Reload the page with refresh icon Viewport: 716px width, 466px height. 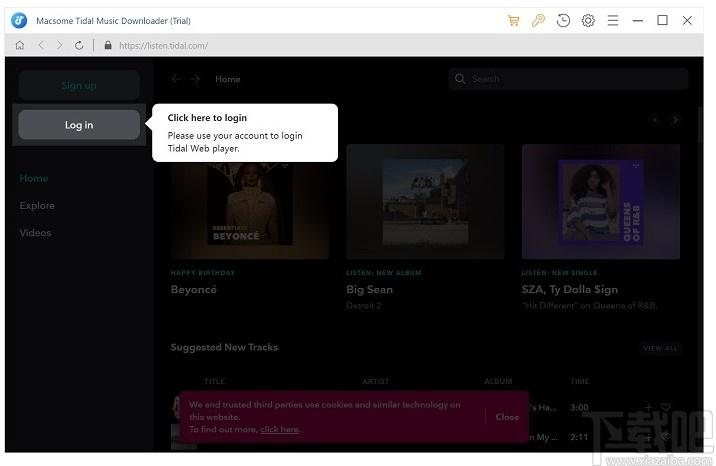coord(79,45)
